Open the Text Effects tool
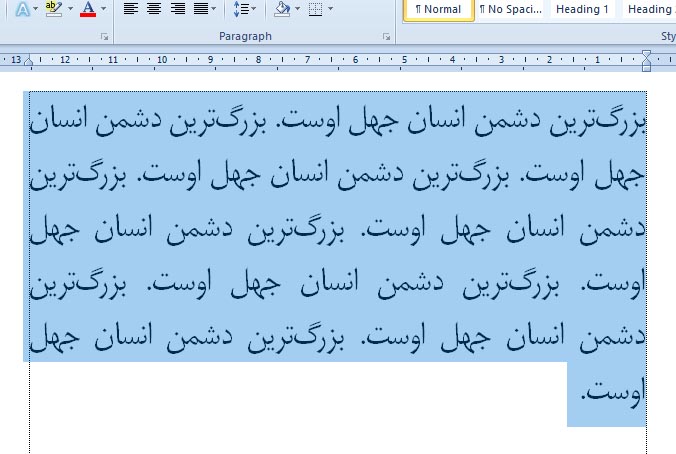Viewport: 676px width, 454px height. coord(22,9)
